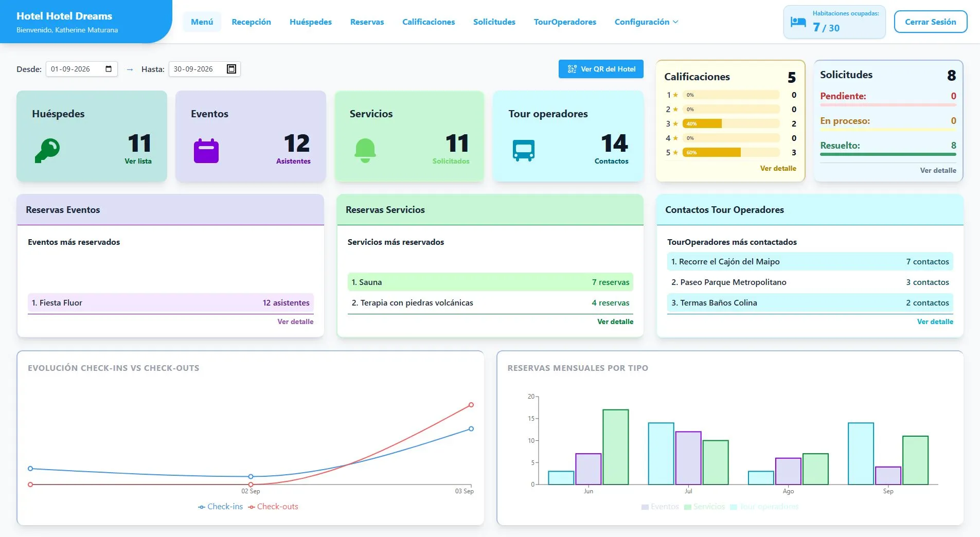The width and height of the screenshot is (980, 537).
Task: Toggle the Eventos legend in monthly chart
Action: (x=660, y=507)
